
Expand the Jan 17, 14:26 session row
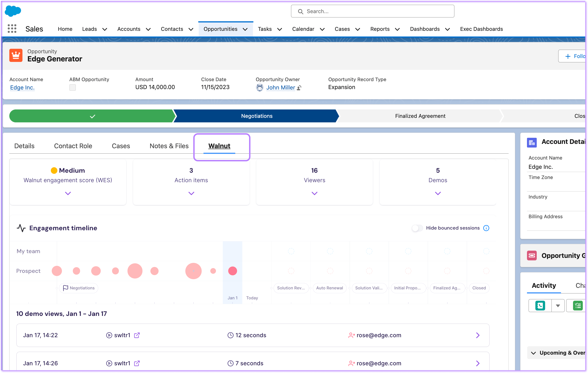(478, 363)
